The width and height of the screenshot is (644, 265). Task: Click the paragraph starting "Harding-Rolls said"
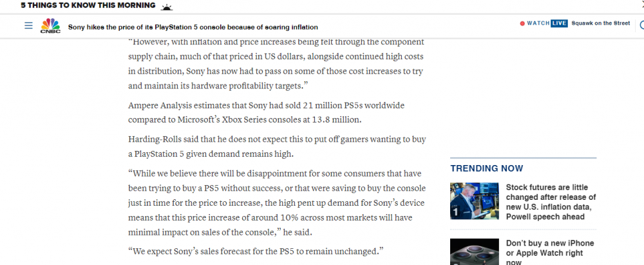277,146
